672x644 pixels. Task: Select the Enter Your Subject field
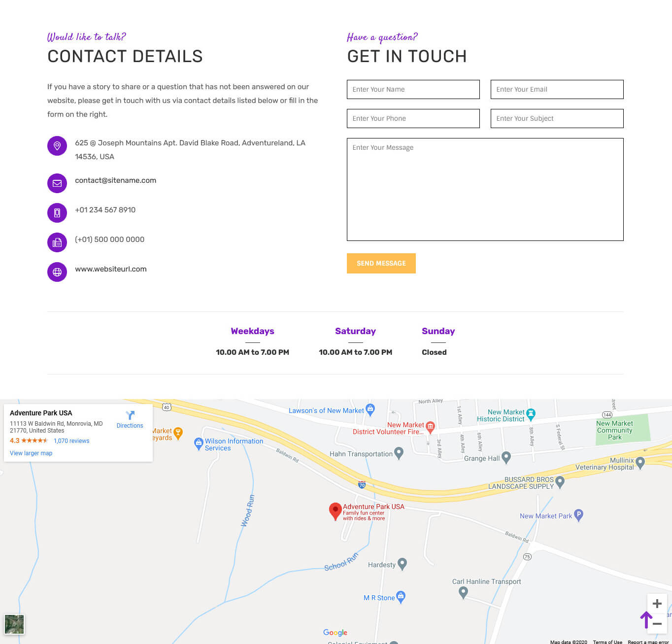pyautogui.click(x=557, y=118)
